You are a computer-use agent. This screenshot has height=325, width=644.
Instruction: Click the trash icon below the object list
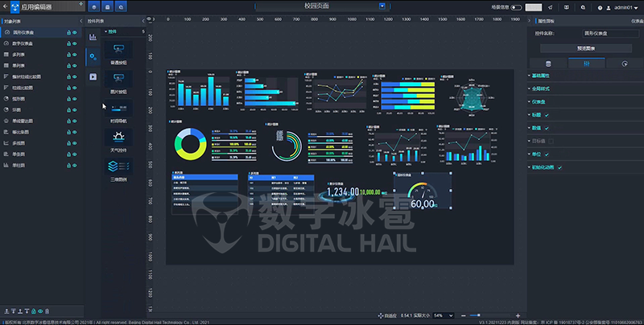47,311
